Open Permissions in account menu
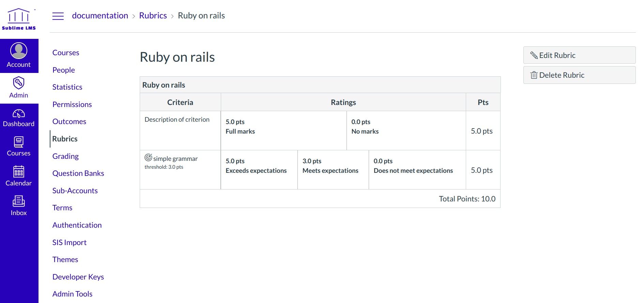 pos(72,104)
